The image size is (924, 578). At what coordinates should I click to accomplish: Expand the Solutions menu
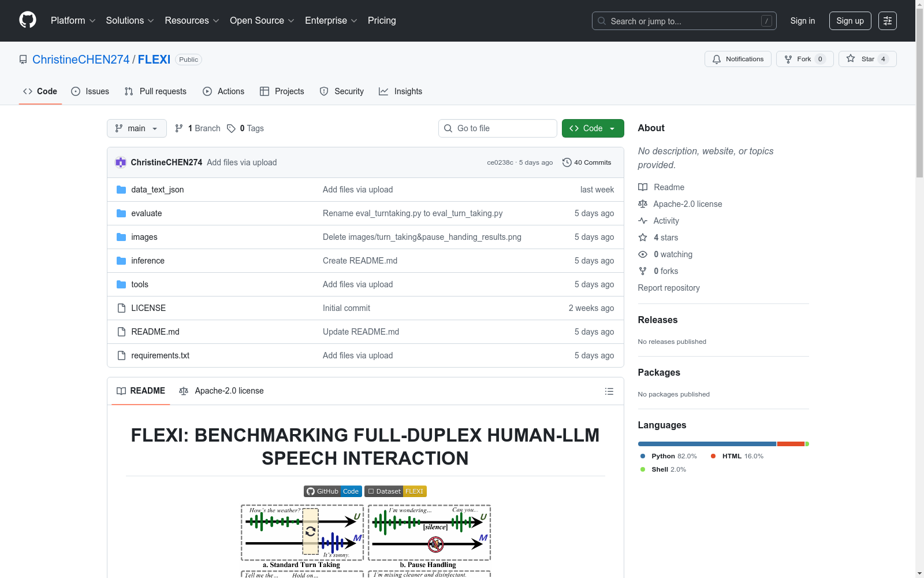pos(130,21)
